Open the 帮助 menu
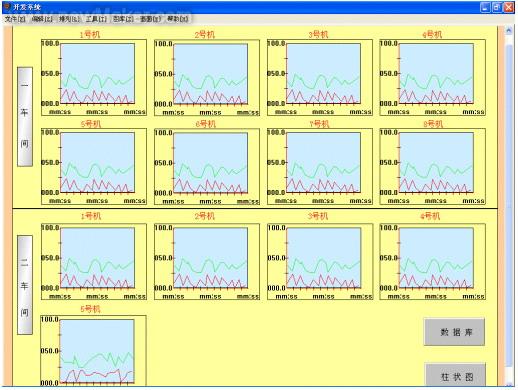This screenshot has height=390, width=518. click(178, 19)
